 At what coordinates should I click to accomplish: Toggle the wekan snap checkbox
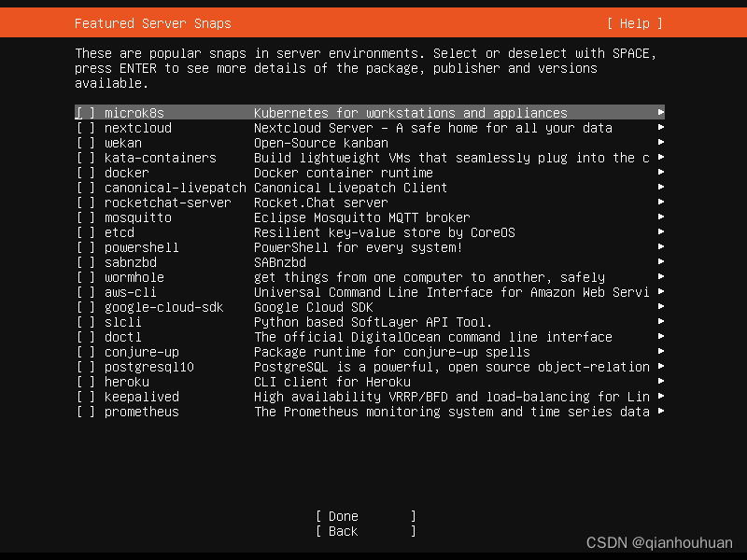point(86,143)
